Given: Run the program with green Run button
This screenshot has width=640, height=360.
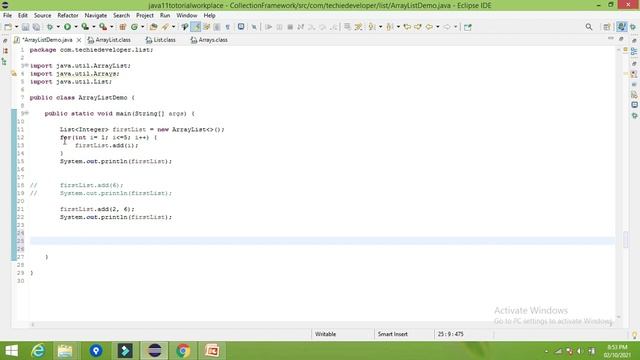Looking at the screenshot, I should pyautogui.click(x=67, y=27).
